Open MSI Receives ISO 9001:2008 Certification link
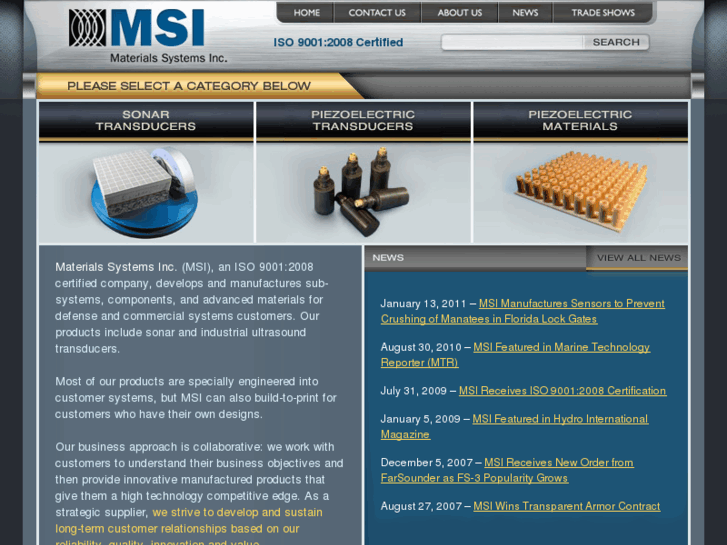 click(562, 391)
